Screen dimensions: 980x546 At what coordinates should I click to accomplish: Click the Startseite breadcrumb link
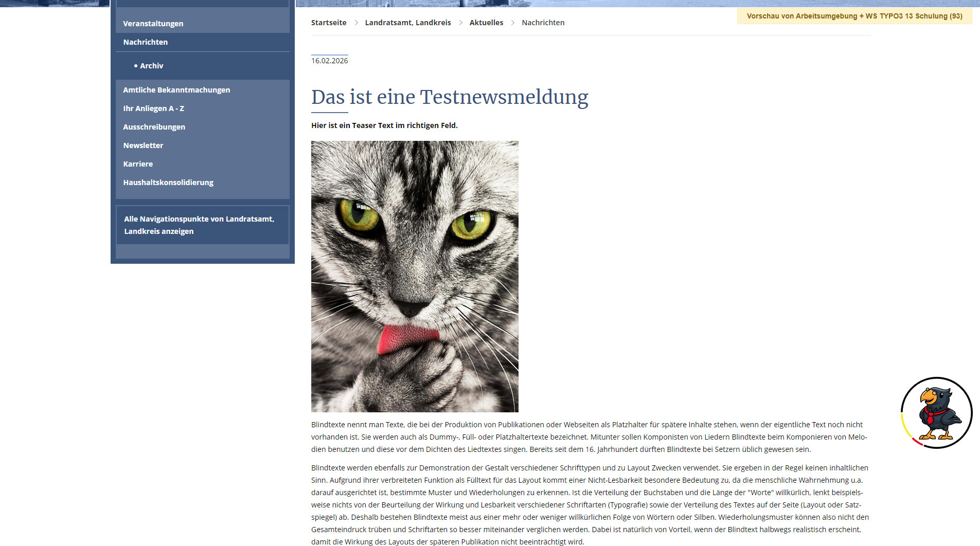[x=329, y=23]
